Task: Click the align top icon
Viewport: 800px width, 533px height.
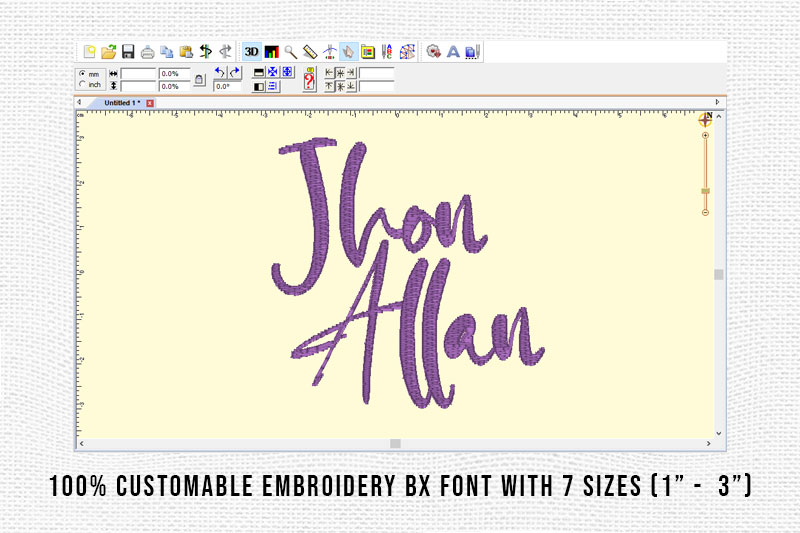Action: click(329, 86)
